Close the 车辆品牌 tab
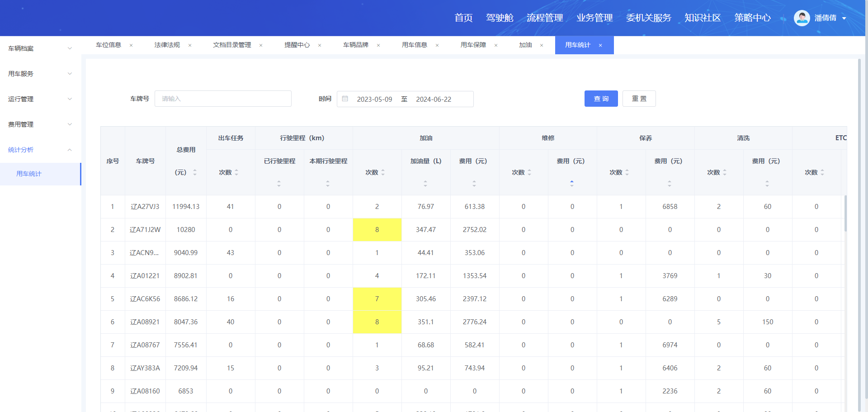 [x=378, y=45]
